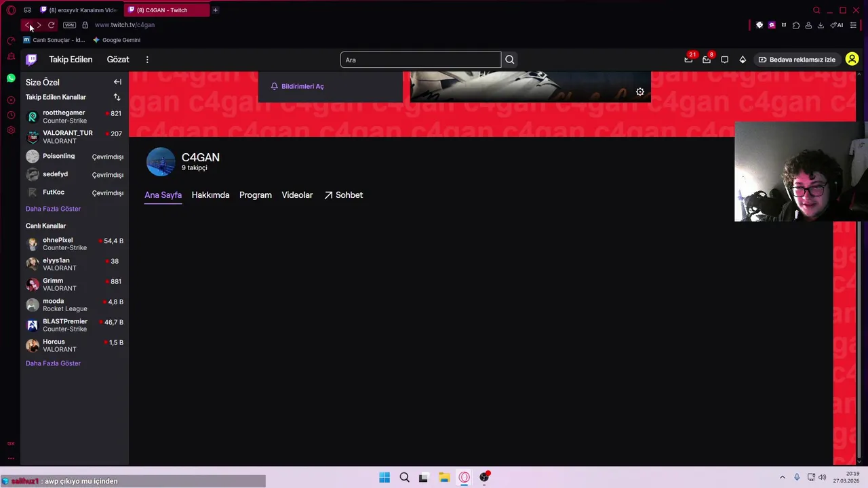Open Opera Easy Setup sliders icon
868x488 pixels.
[853, 25]
